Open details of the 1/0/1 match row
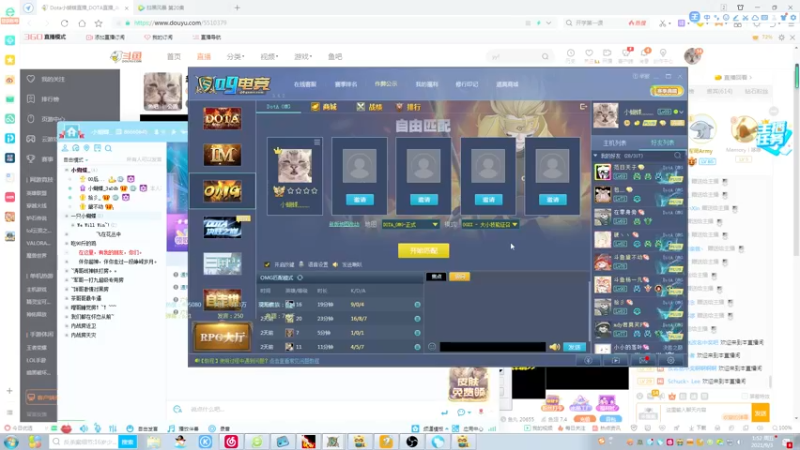Screen dimensions: 800x450 point(417,333)
